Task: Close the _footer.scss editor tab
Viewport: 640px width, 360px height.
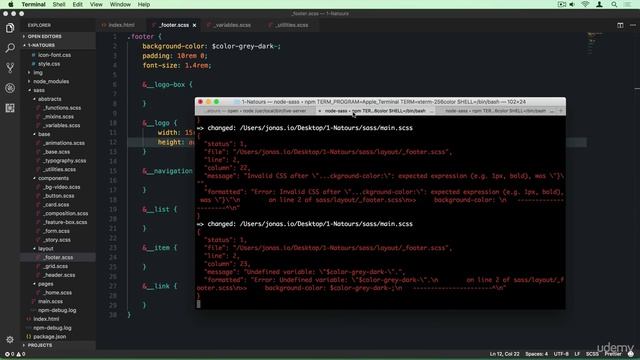Action: 194,25
